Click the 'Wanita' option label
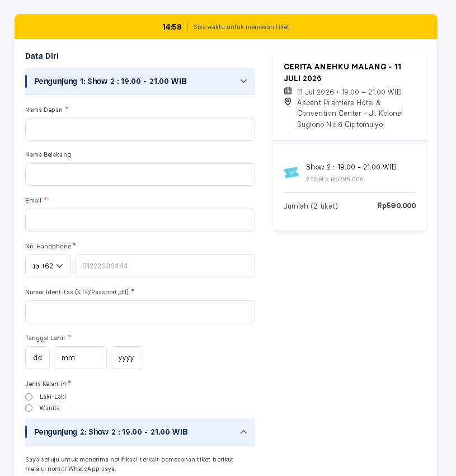Viewport: 456px width, 476px height. (x=49, y=408)
